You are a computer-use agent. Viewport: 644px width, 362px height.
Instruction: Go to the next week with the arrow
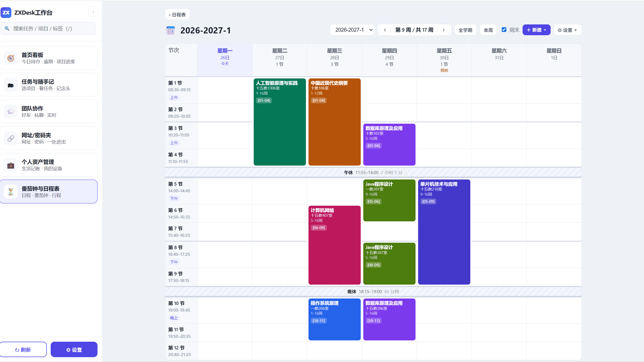[444, 30]
